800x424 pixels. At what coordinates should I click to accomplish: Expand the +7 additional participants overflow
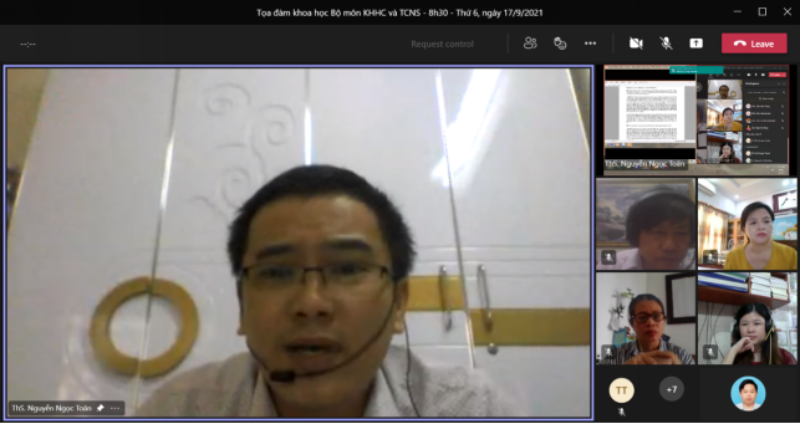click(671, 389)
